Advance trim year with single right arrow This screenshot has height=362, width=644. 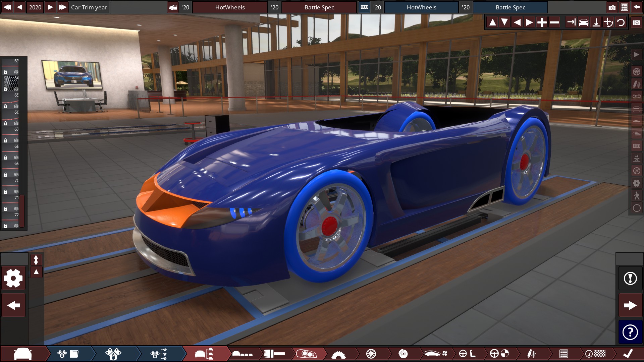tap(50, 7)
